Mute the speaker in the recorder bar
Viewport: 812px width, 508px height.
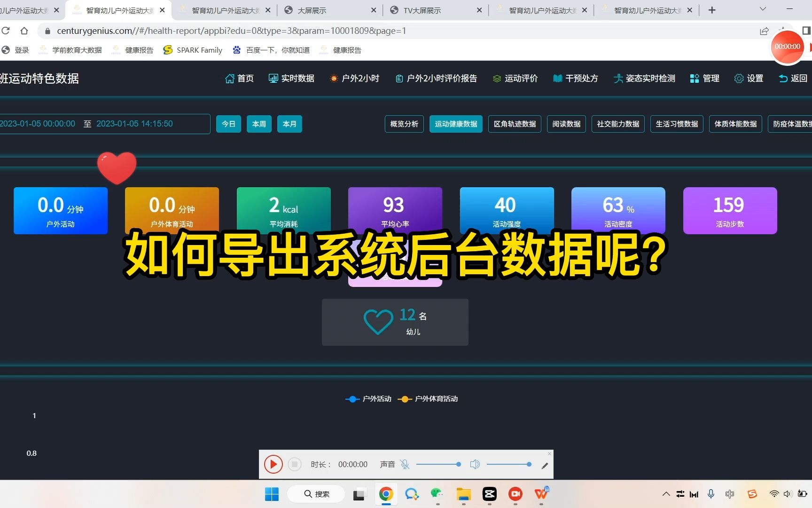pyautogui.click(x=475, y=464)
